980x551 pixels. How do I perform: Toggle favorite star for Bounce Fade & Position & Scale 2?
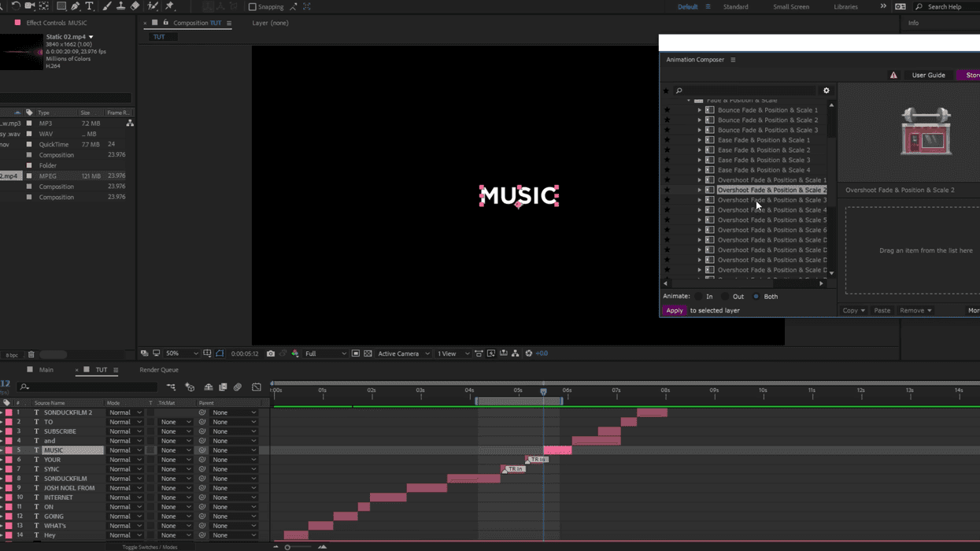[x=668, y=120]
